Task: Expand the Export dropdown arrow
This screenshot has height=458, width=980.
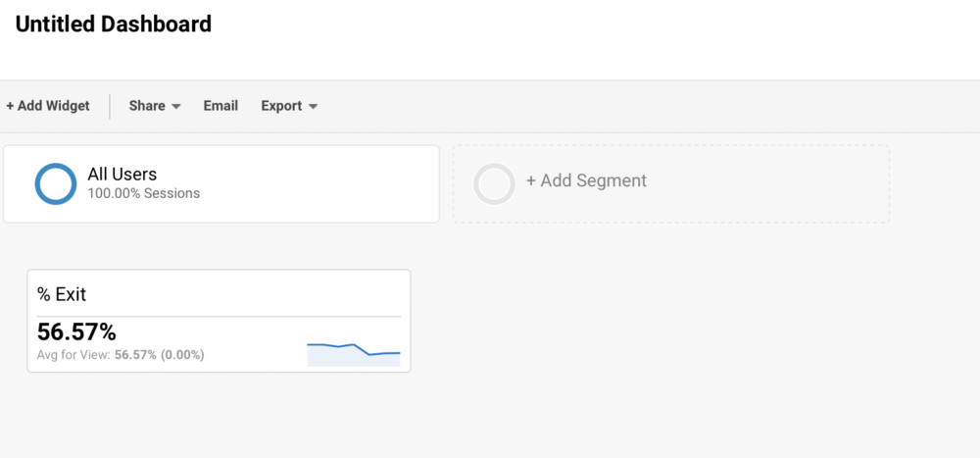Action: pos(313,107)
